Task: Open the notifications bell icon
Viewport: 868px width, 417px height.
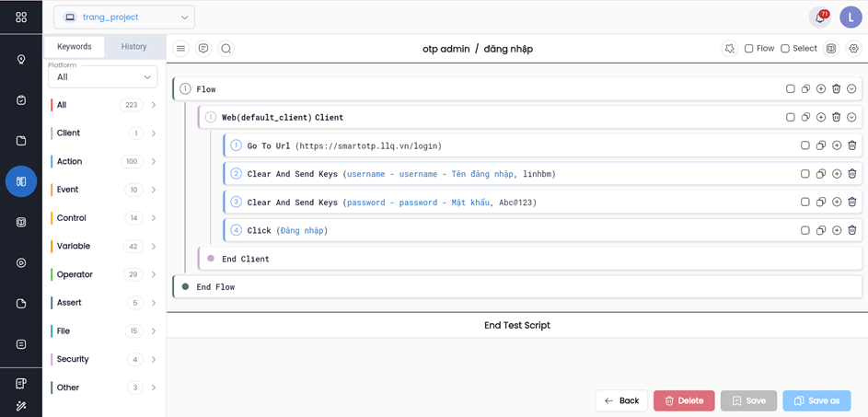Action: click(819, 17)
